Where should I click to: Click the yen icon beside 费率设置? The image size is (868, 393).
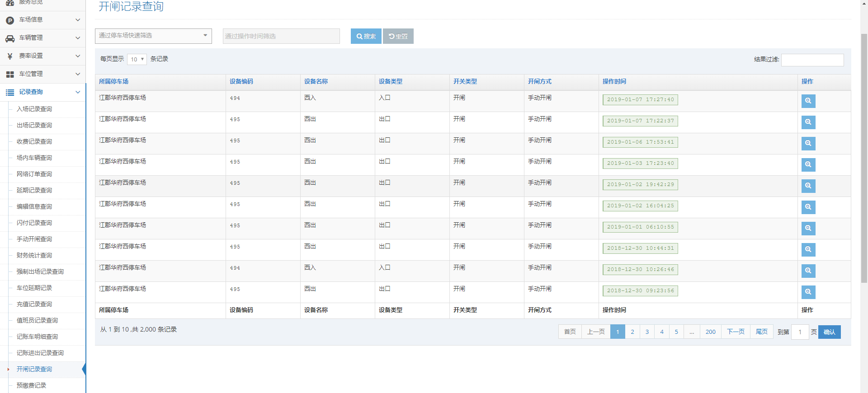(x=10, y=56)
